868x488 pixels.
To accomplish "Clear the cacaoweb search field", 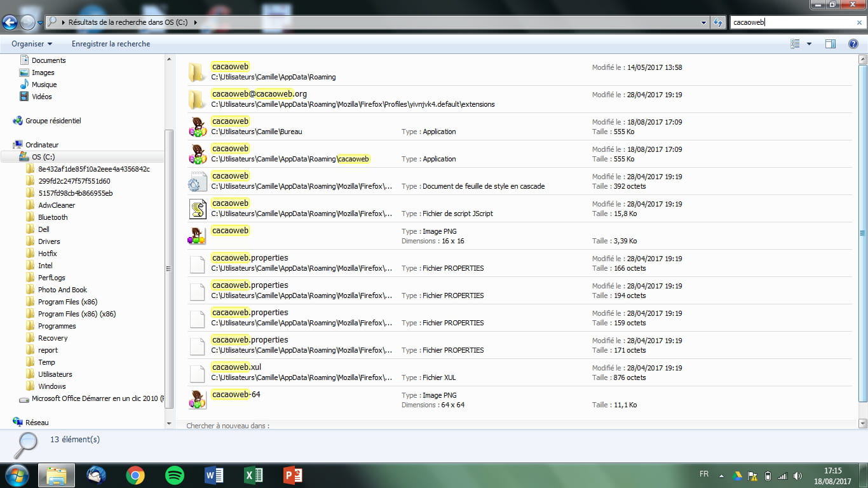I will (x=859, y=22).
